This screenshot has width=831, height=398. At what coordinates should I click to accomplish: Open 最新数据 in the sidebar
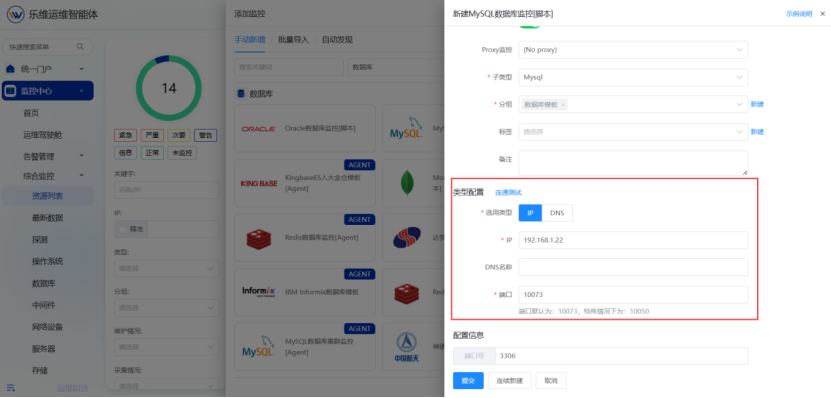click(48, 218)
